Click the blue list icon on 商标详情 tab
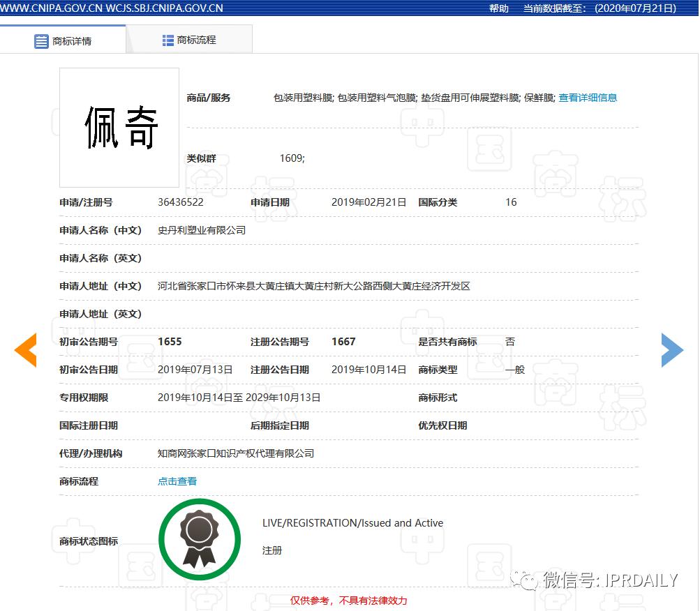 pyautogui.click(x=41, y=40)
